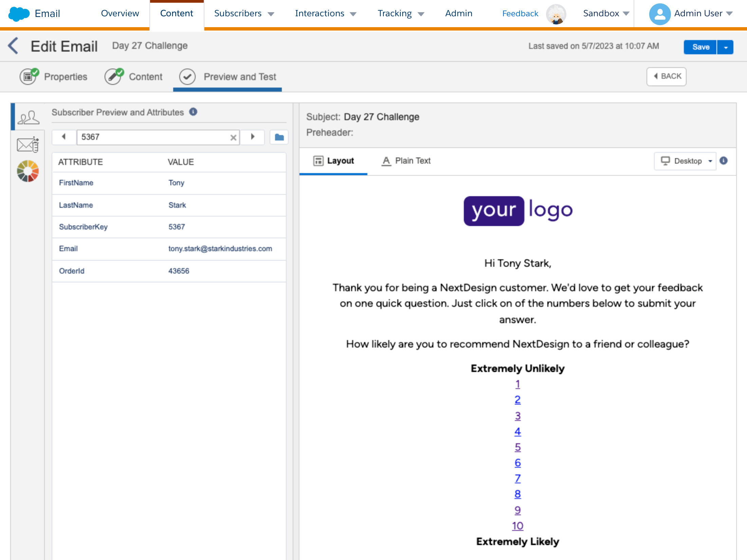The width and height of the screenshot is (747, 560).
Task: Go to next subscriber arrow
Action: coord(252,137)
